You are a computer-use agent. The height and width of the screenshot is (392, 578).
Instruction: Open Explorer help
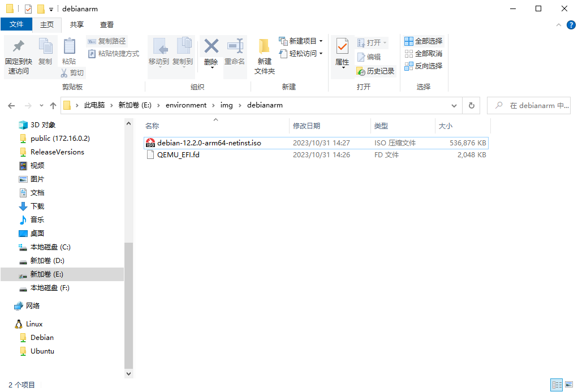(x=571, y=25)
